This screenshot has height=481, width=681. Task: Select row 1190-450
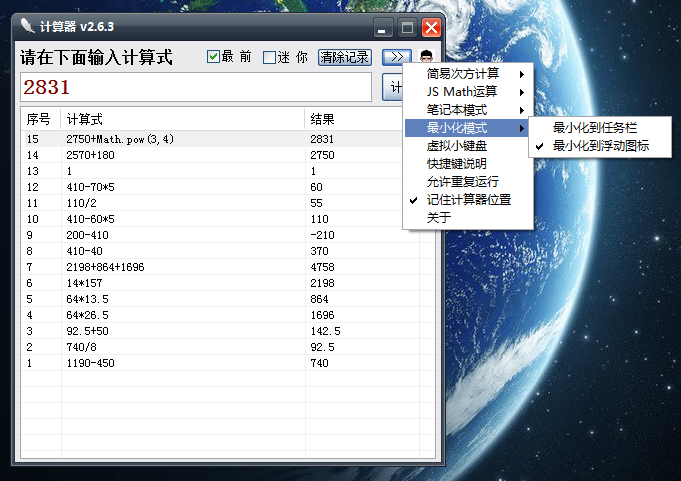(x=228, y=363)
